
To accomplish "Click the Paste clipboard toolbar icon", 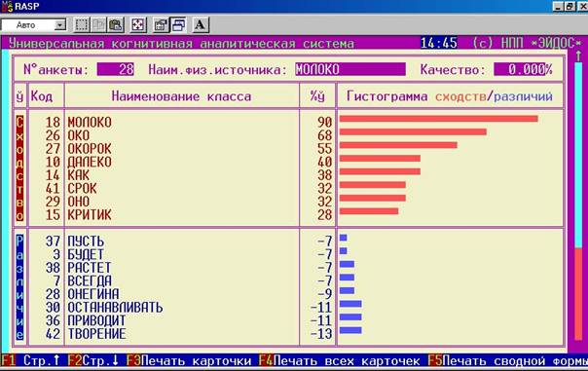I will click(x=116, y=25).
